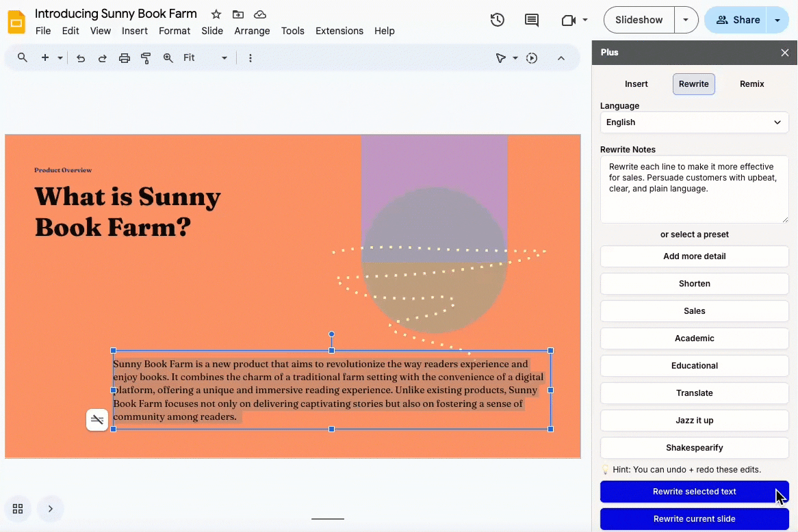Viewport: 798px width, 532px height.
Task: Open the Insert menu
Action: [x=134, y=31]
